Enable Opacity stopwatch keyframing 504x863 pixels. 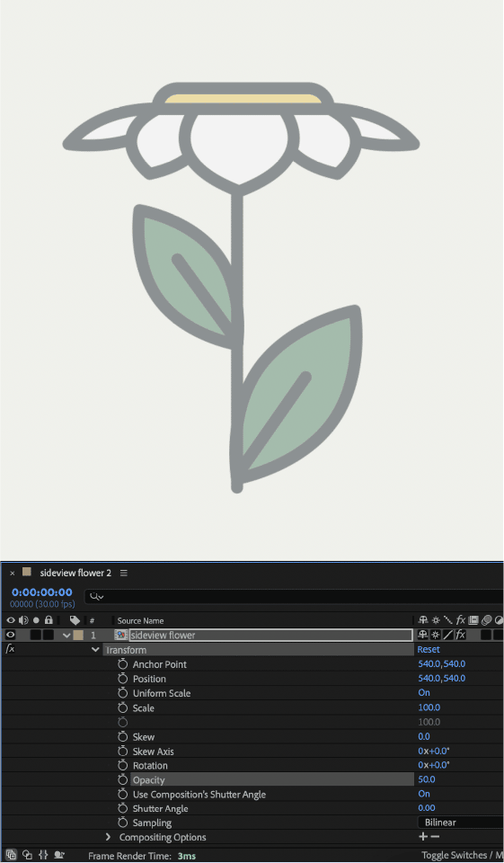[123, 779]
